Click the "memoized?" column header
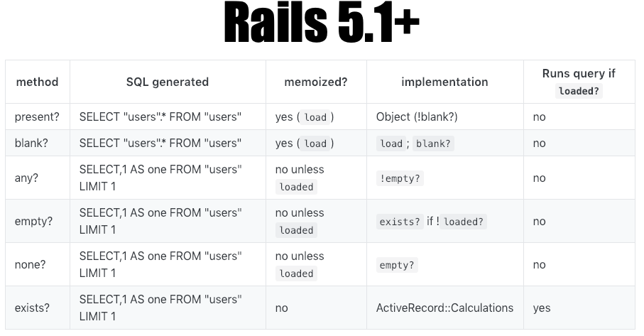This screenshot has height=336, width=644. point(316,82)
